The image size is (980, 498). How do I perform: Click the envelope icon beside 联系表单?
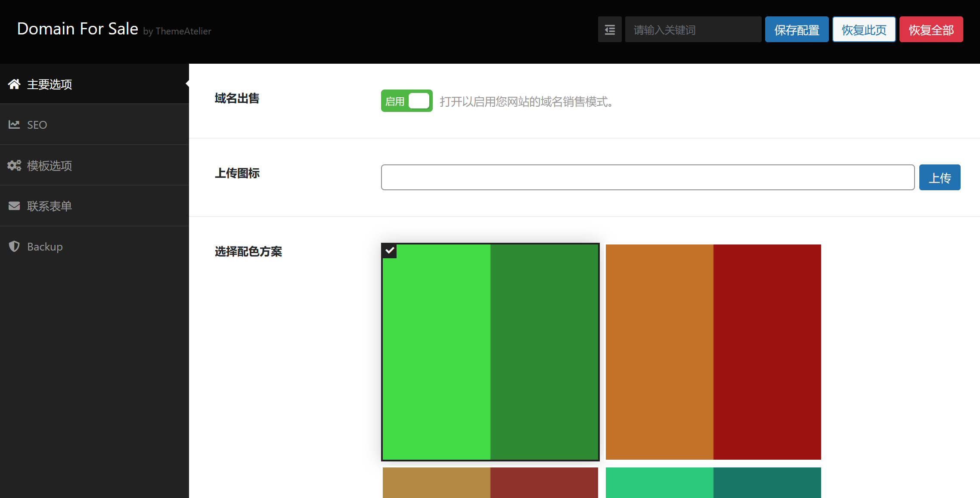(x=14, y=206)
